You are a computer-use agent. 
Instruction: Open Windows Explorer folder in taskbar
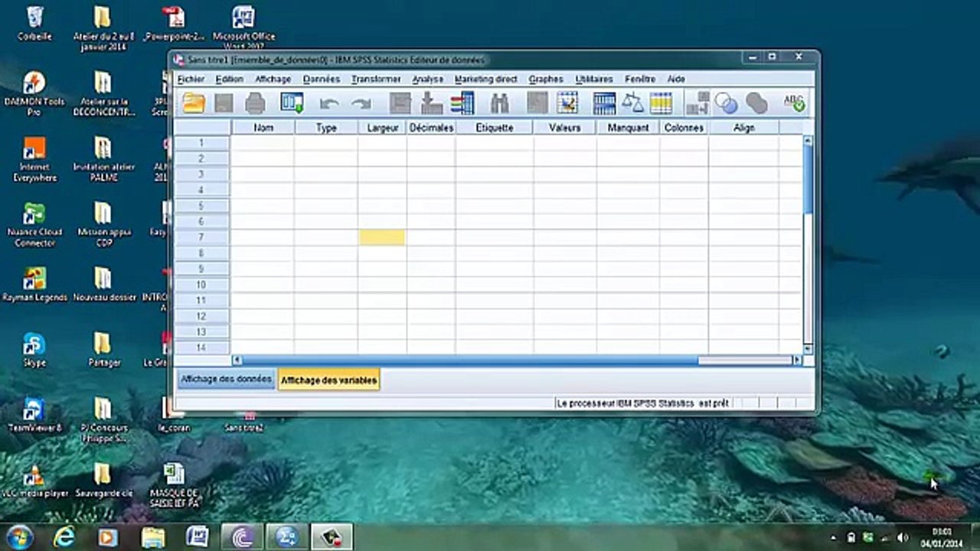tap(152, 537)
